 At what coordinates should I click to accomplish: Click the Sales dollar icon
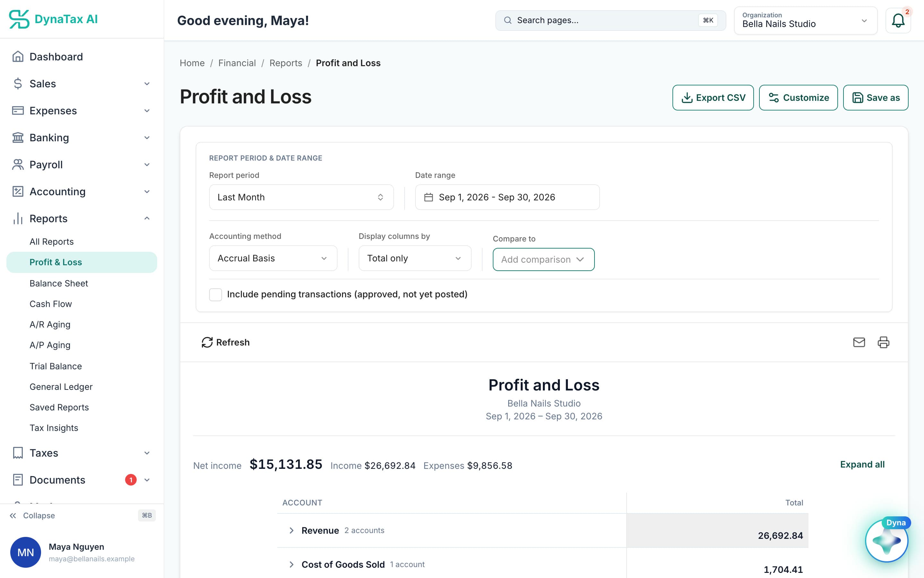18,84
